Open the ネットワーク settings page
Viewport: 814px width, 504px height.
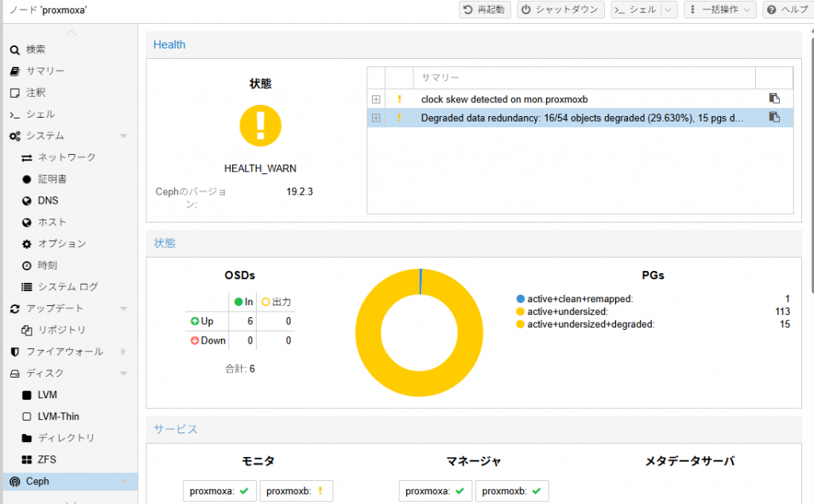point(67,157)
